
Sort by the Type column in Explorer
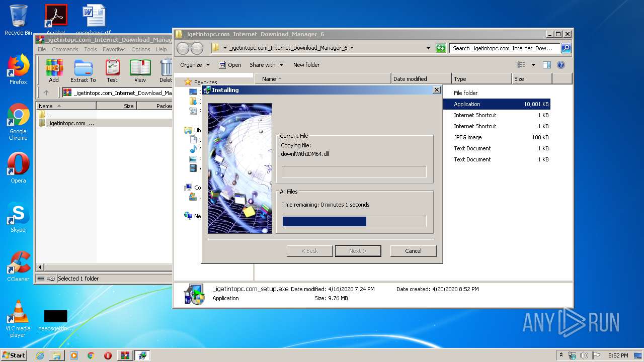[481, 79]
